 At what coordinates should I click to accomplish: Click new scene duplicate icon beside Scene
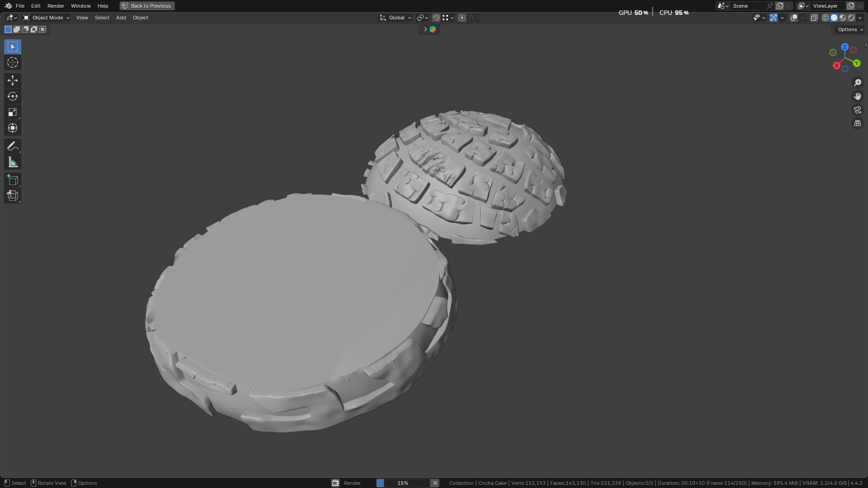(780, 6)
